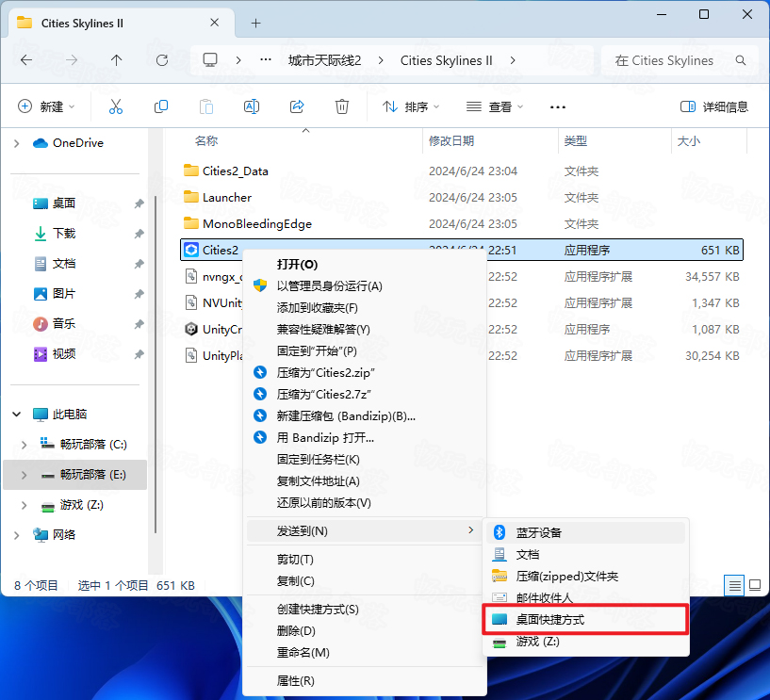The height and width of the screenshot is (700, 770).
Task: Sort by the Size column header
Action: click(x=689, y=141)
